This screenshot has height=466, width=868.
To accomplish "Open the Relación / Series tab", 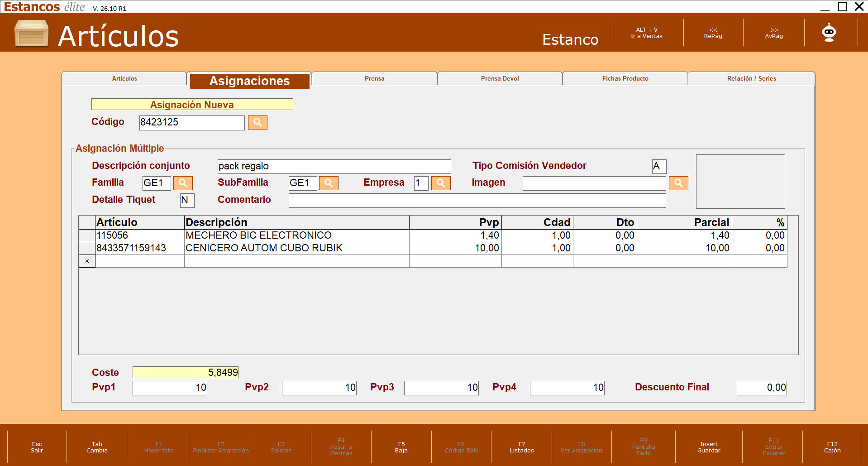I will coord(752,78).
